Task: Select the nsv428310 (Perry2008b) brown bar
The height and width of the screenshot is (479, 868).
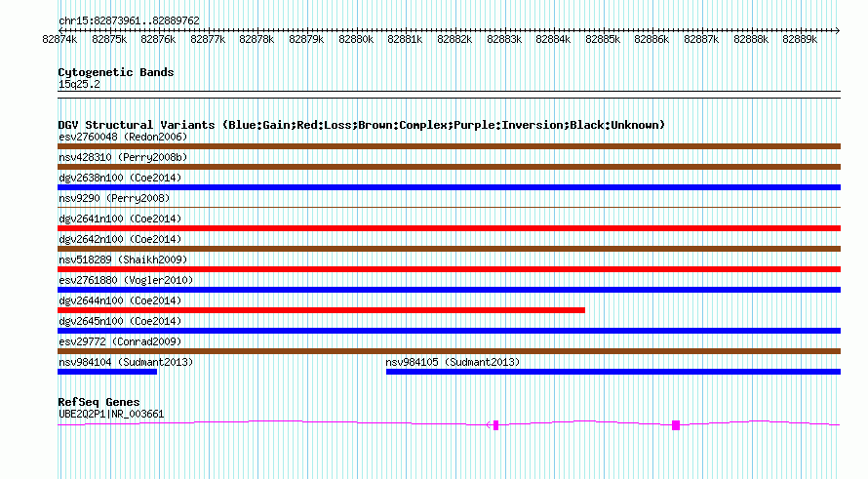Action: point(449,167)
